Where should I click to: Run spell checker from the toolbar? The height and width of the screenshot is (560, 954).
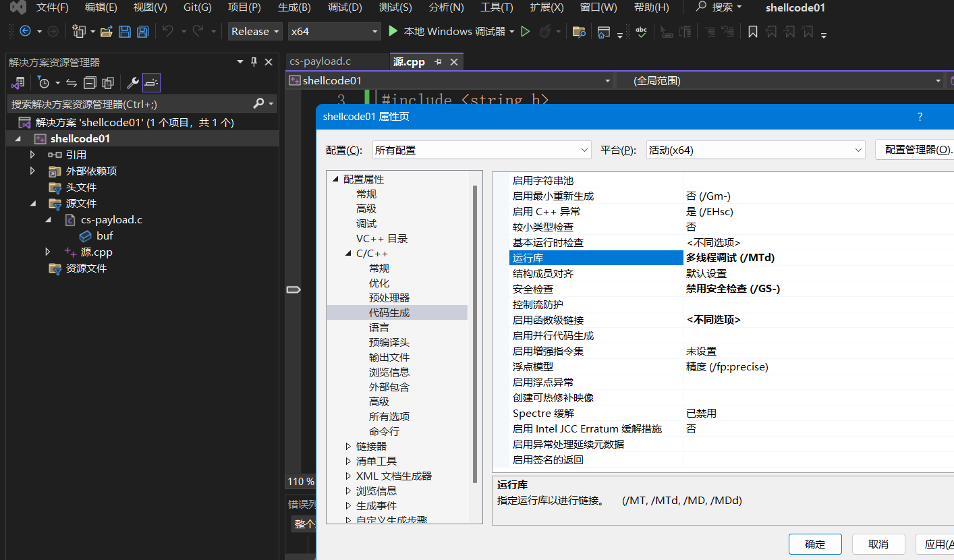[641, 32]
